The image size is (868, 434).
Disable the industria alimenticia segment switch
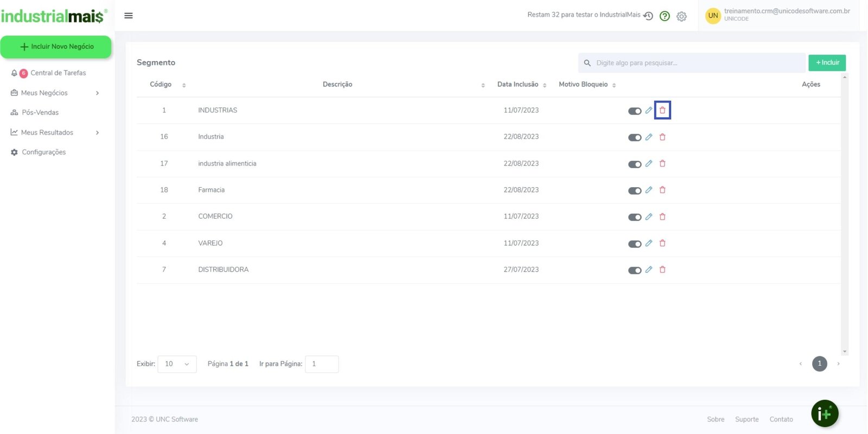tap(635, 164)
